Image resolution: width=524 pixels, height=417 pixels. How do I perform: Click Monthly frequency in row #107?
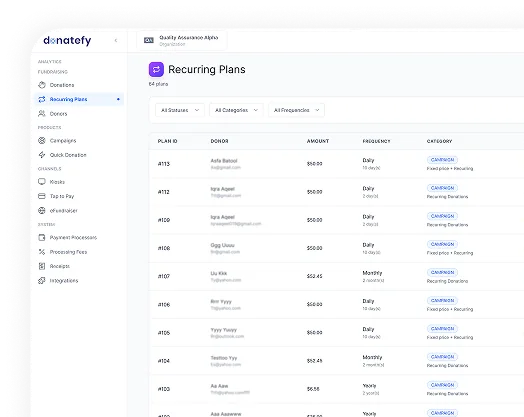click(372, 273)
